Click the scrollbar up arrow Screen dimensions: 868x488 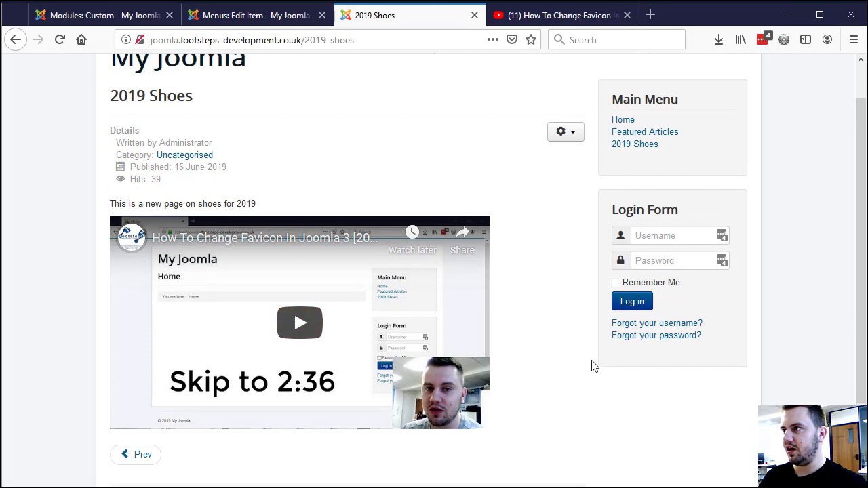(861, 60)
